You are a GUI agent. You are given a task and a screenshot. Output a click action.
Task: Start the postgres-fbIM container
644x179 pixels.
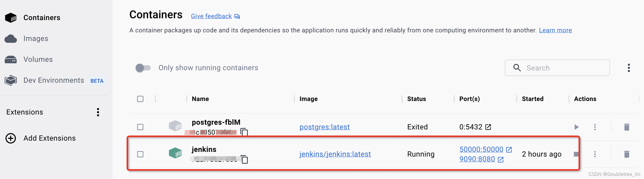click(576, 127)
